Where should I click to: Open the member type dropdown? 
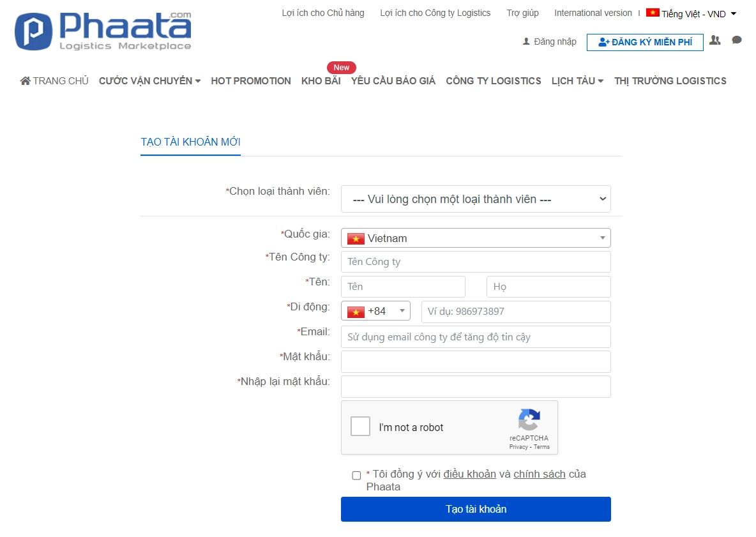[476, 199]
